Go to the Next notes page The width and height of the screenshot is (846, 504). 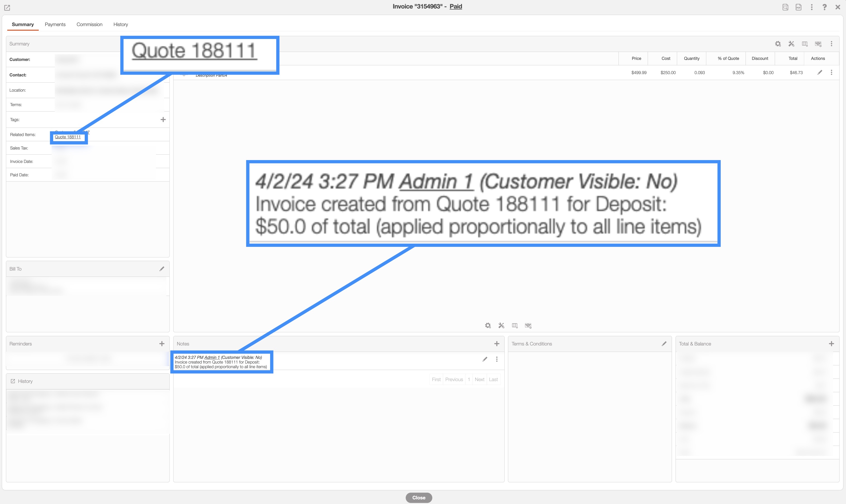[x=479, y=380]
